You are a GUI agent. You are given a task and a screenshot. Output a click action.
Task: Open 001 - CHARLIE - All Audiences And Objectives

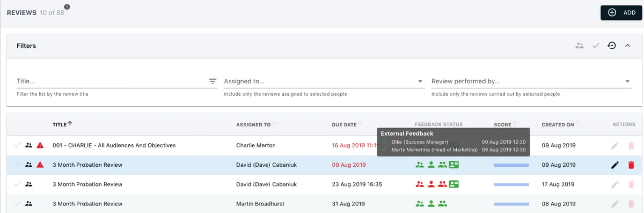point(114,145)
